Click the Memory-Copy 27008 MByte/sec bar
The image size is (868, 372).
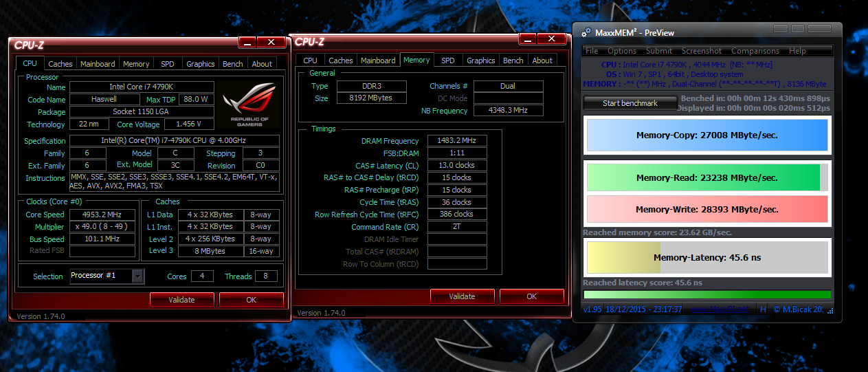707,135
